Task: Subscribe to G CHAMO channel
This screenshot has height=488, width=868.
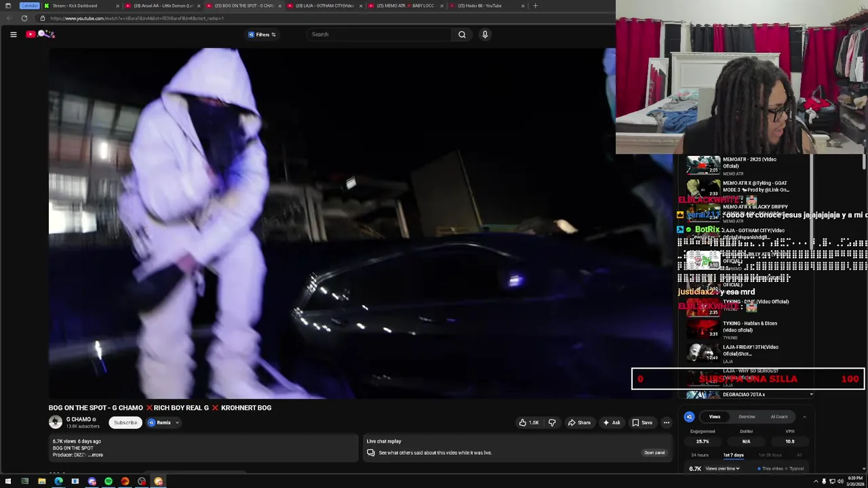Action: pos(125,422)
